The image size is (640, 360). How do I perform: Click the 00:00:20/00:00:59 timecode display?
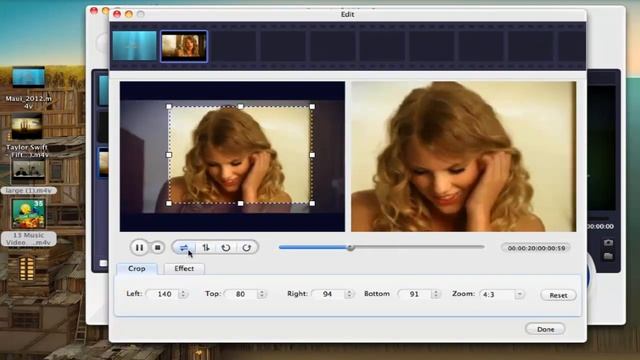[x=536, y=248]
